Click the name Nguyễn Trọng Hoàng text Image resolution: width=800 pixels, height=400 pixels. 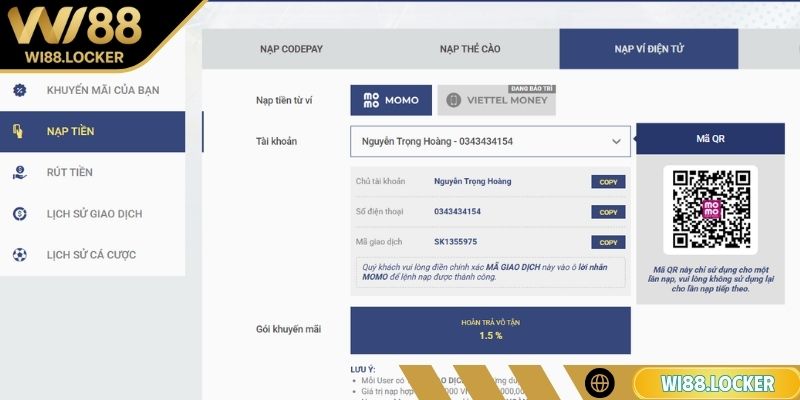click(472, 181)
